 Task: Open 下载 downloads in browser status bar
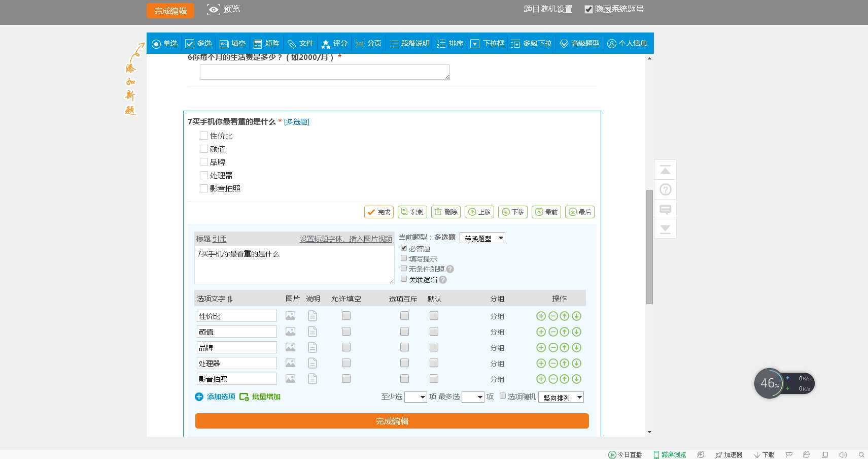(764, 455)
